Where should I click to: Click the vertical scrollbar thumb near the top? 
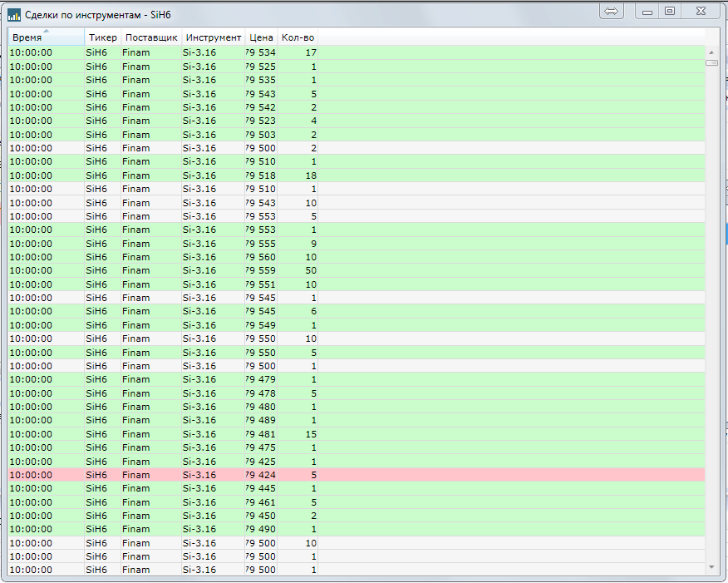click(711, 62)
